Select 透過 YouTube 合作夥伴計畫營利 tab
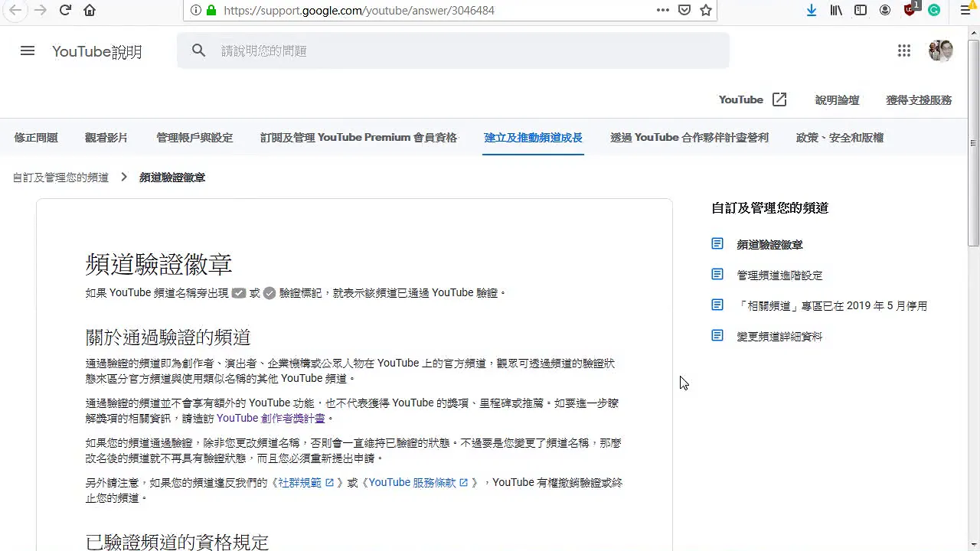 pyautogui.click(x=689, y=138)
